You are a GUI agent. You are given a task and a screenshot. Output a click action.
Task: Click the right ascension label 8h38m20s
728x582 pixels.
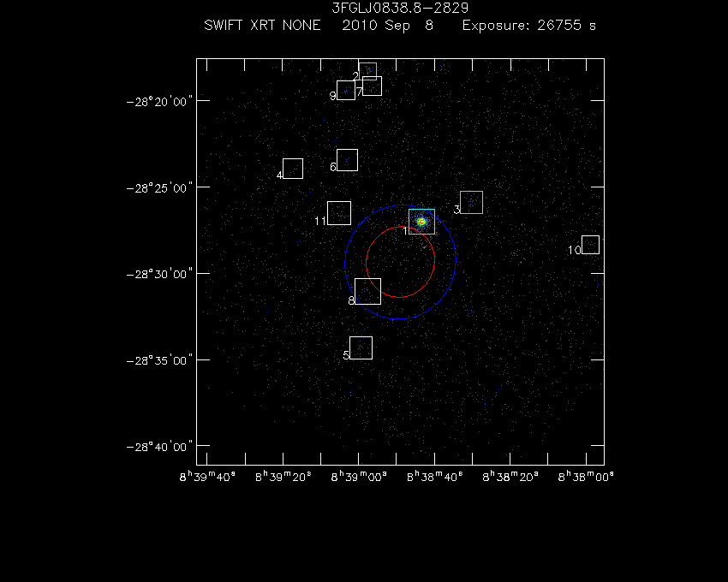[x=510, y=477]
